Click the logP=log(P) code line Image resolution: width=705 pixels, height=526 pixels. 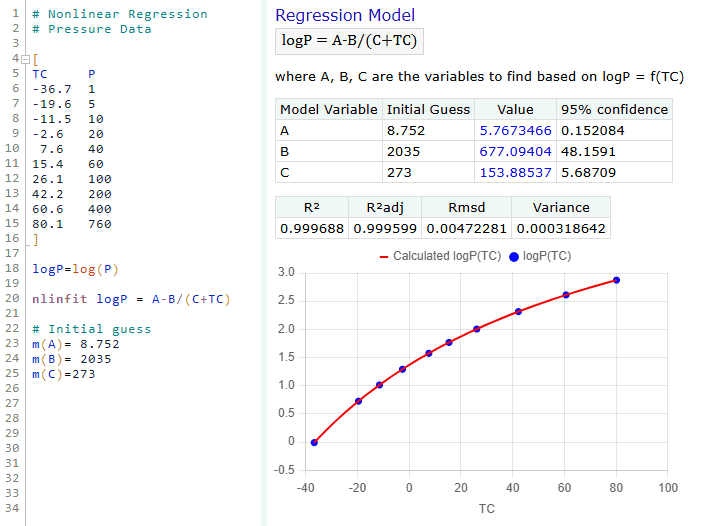[x=75, y=269]
